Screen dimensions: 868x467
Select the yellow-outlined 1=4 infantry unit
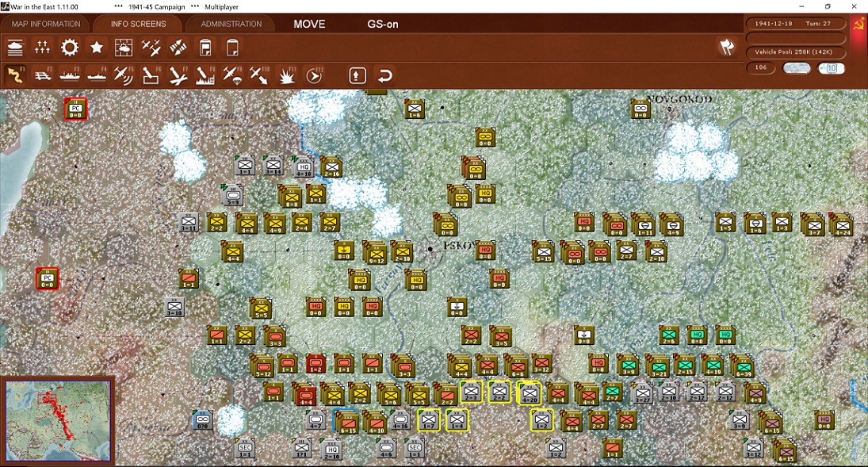457,420
